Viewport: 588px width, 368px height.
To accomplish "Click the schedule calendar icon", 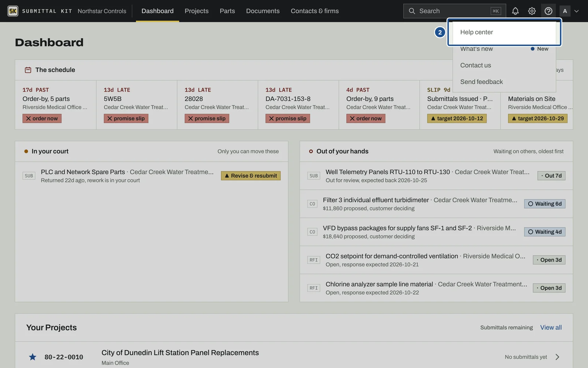I will pos(28,70).
